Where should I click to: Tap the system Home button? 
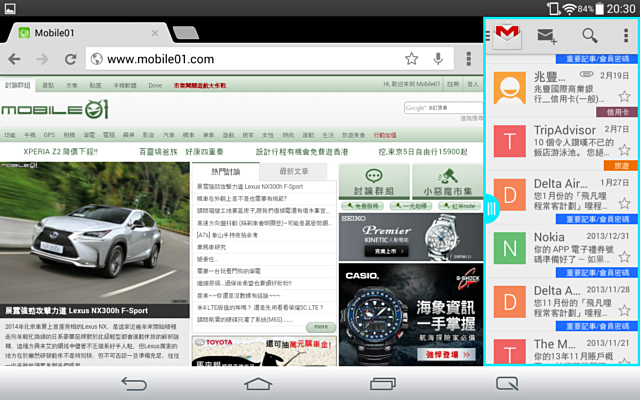(258, 384)
